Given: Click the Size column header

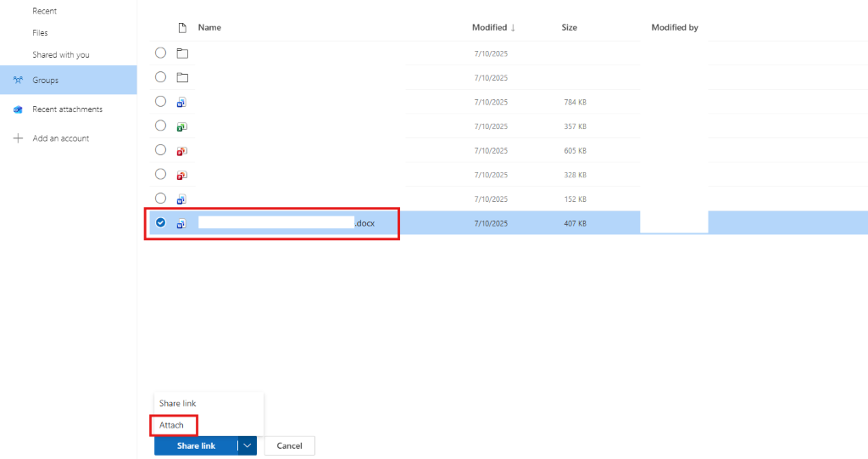Looking at the screenshot, I should (569, 28).
